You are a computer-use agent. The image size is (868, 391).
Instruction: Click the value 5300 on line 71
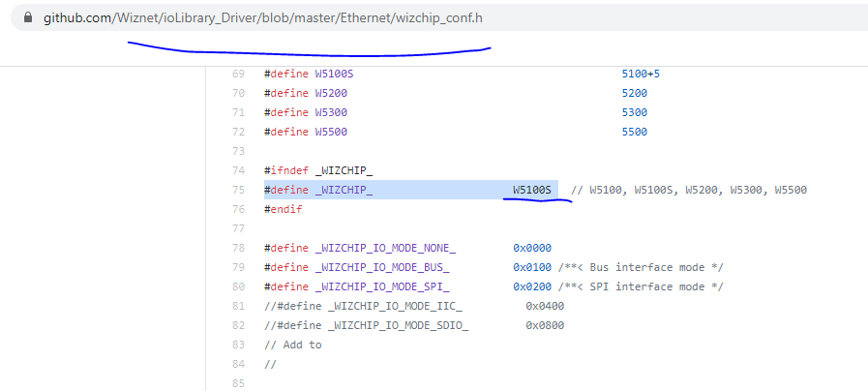pyautogui.click(x=635, y=112)
